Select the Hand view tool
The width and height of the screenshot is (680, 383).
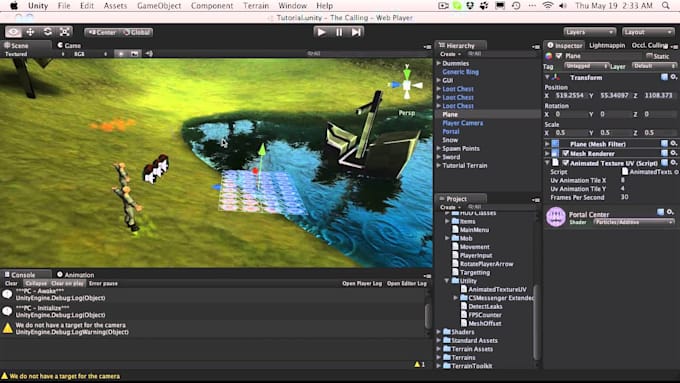click(13, 32)
